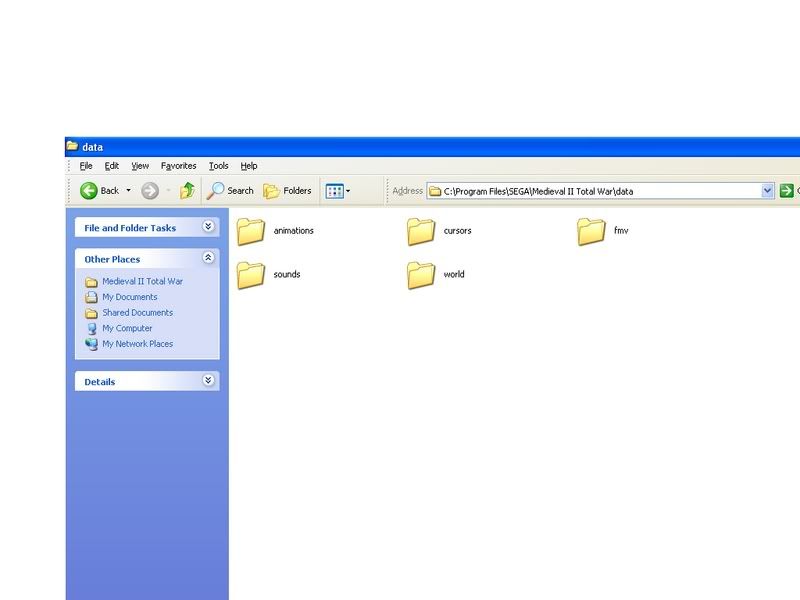Click the world folder name label
Screen dimensions: 800x600
coord(454,274)
